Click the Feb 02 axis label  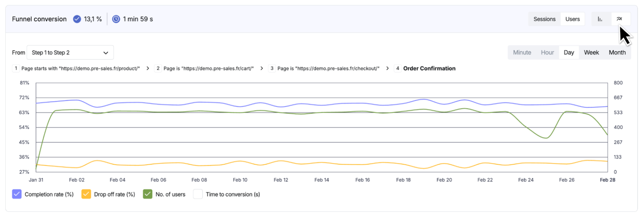pos(76,180)
